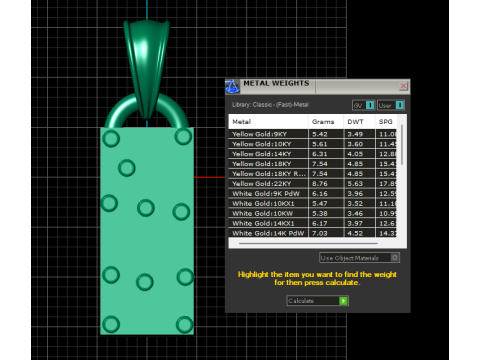The image size is (480, 360).
Task: Sort by the Metal column header
Action: [268, 122]
